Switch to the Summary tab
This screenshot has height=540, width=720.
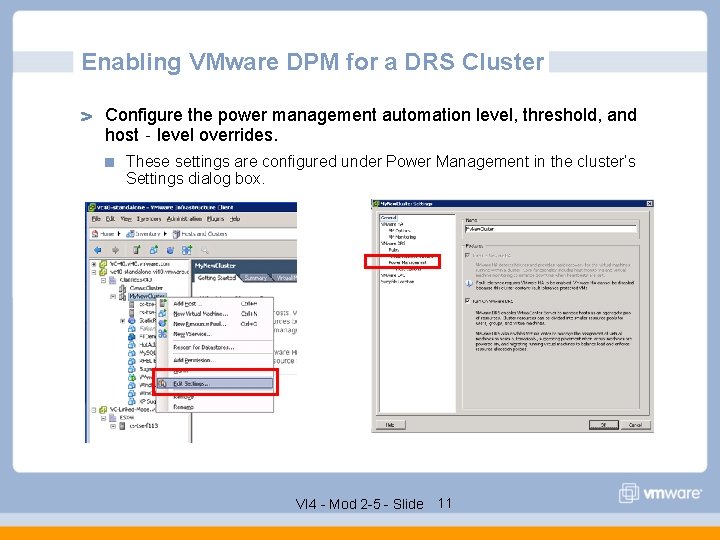pyautogui.click(x=255, y=278)
